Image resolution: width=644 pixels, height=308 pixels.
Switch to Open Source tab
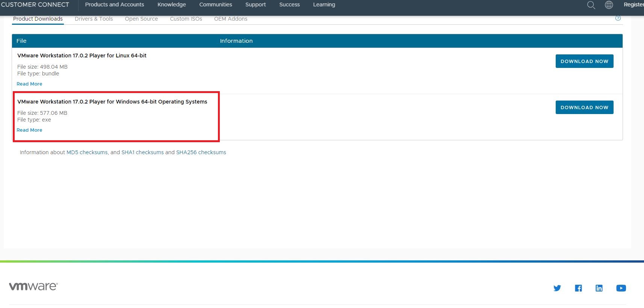click(x=141, y=19)
